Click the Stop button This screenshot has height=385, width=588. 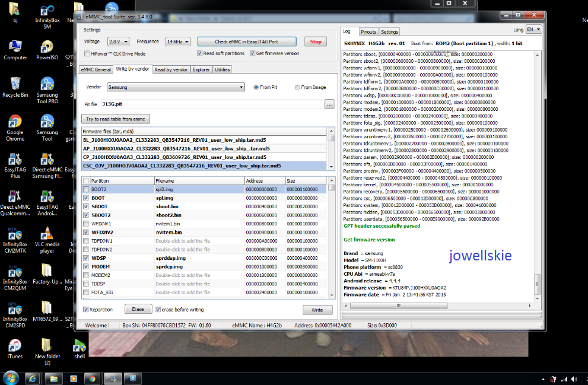[x=316, y=42]
